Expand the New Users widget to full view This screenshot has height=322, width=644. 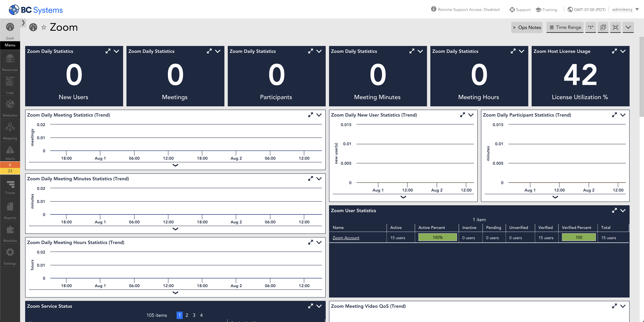coord(108,51)
